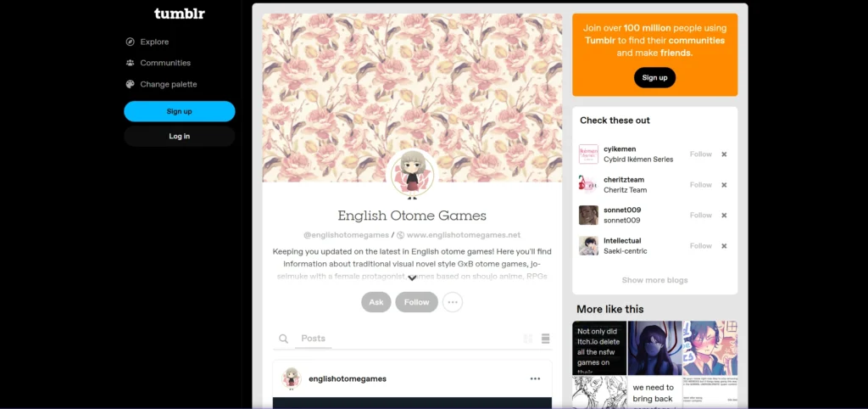Click the cheritzteam blog name
The image size is (868, 409).
[x=624, y=180]
